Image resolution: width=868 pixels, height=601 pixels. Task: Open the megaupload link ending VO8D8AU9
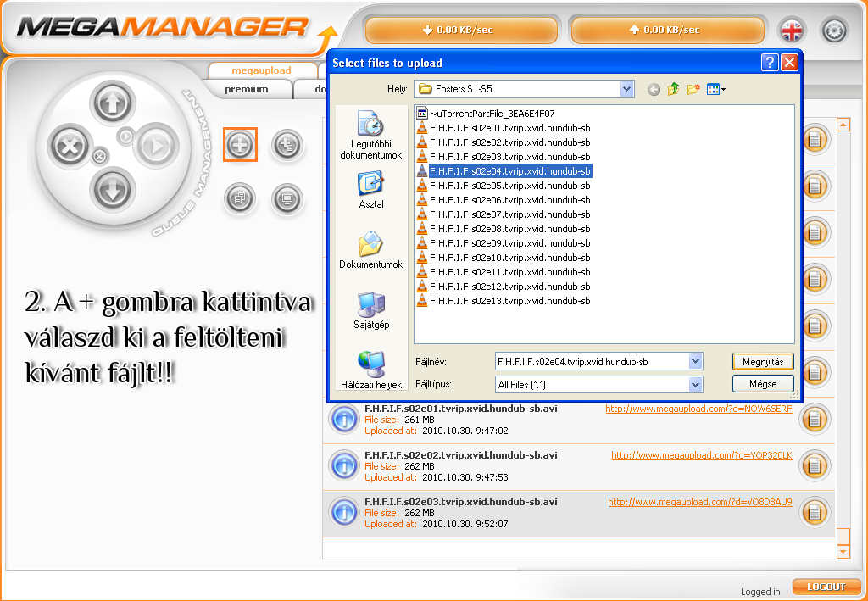click(699, 502)
